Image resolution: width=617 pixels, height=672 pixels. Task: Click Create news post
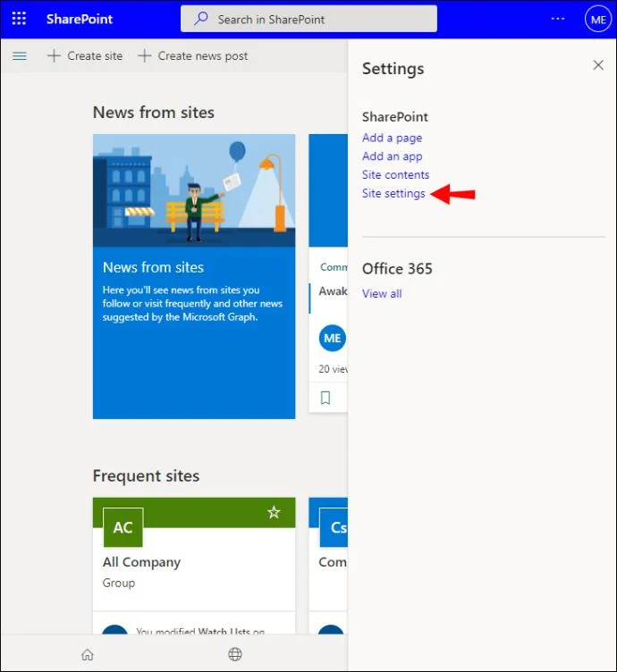click(x=192, y=55)
